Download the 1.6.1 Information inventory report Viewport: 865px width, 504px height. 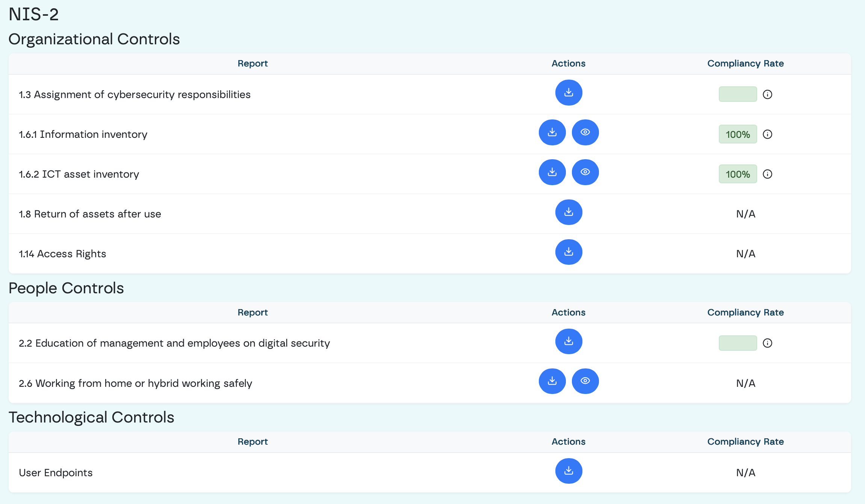552,132
